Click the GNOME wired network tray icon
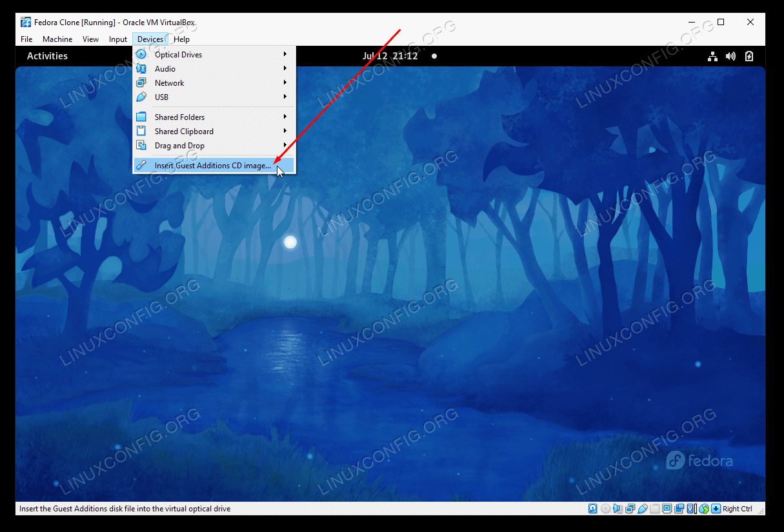 [712, 56]
